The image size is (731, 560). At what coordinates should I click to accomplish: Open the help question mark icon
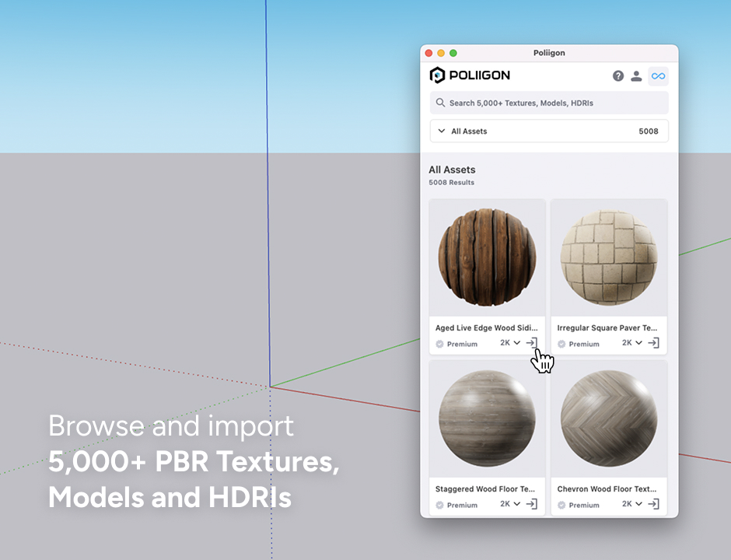618,75
